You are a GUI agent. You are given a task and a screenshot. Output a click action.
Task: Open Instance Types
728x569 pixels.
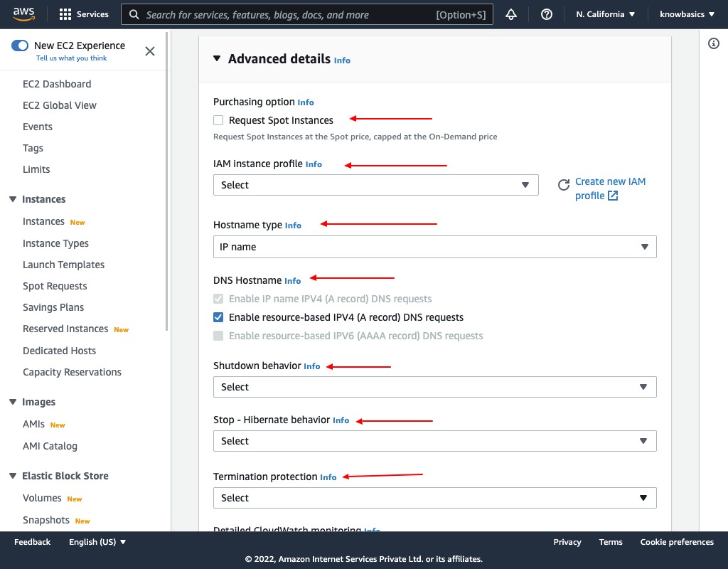(x=55, y=243)
